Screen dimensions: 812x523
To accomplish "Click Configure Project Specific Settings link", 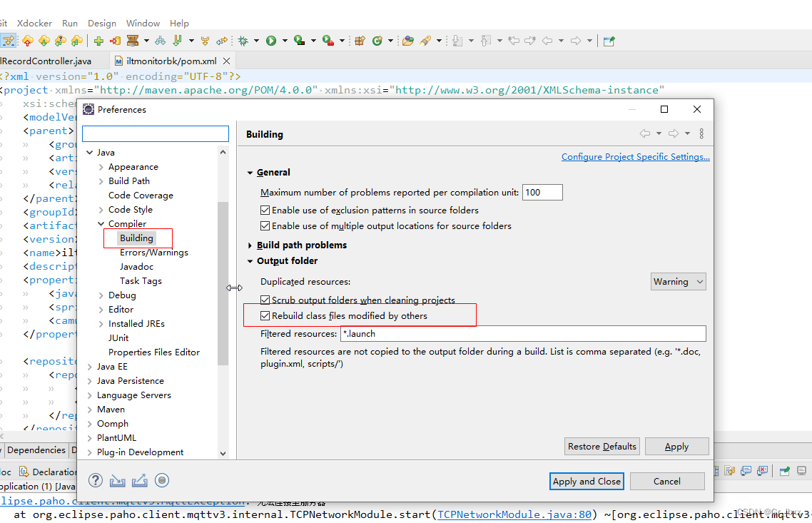I will (x=635, y=156).
